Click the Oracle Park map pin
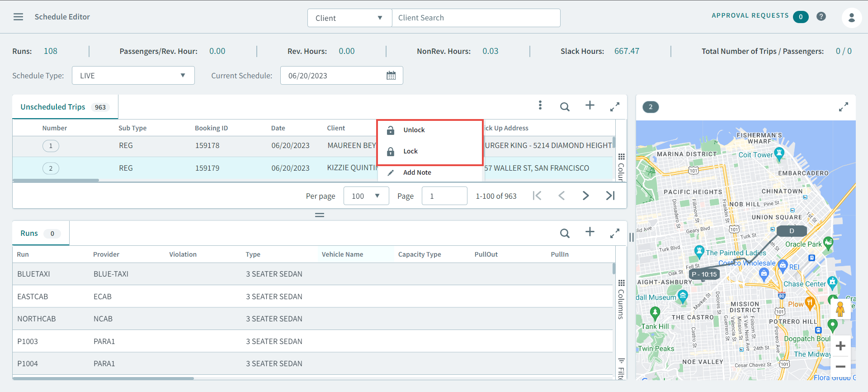868x392 pixels. point(828,244)
